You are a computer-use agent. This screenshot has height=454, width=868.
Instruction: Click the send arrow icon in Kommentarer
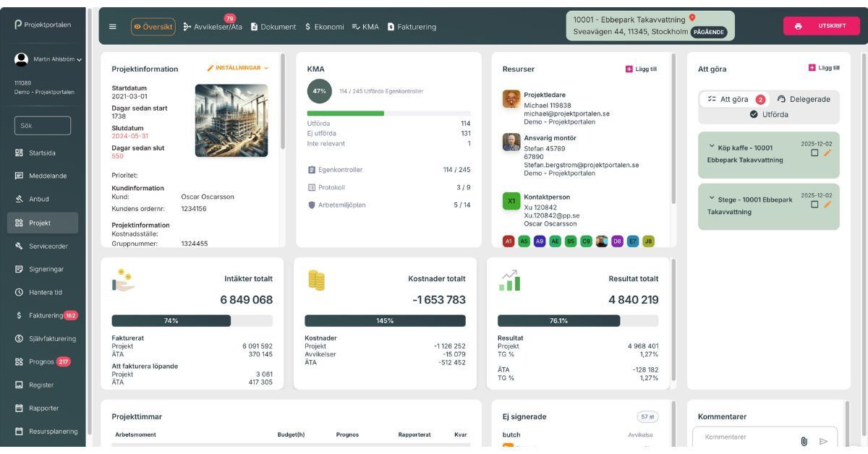click(x=823, y=441)
